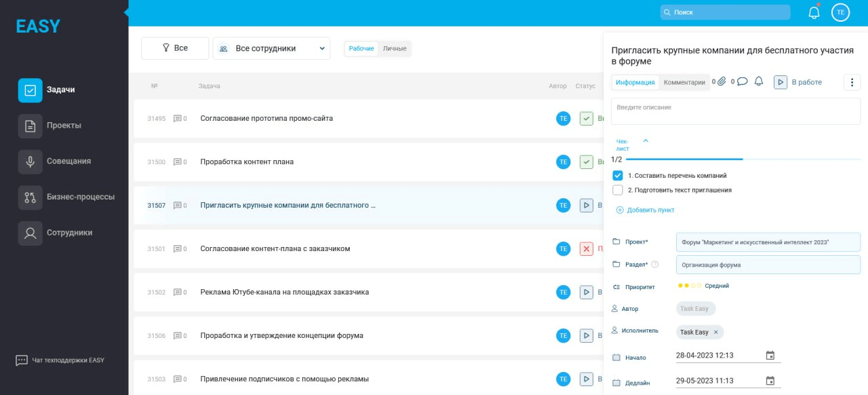Go to Бизнес-процессы in sidebar
The width and height of the screenshot is (868, 395).
click(x=81, y=197)
